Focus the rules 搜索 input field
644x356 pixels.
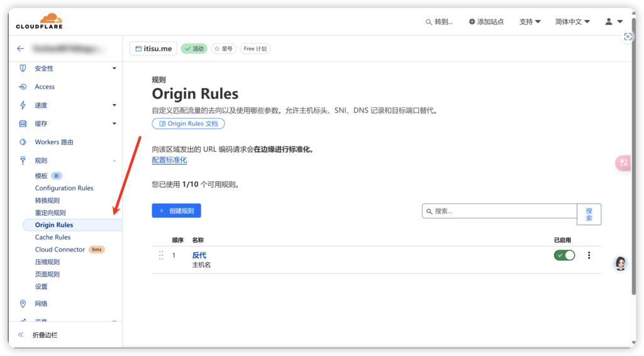tap(499, 211)
